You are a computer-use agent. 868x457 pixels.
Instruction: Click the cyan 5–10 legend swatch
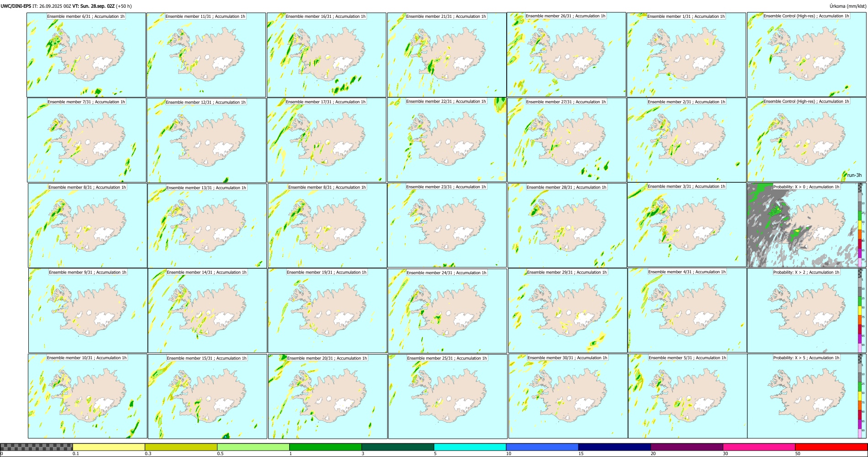[470, 447]
